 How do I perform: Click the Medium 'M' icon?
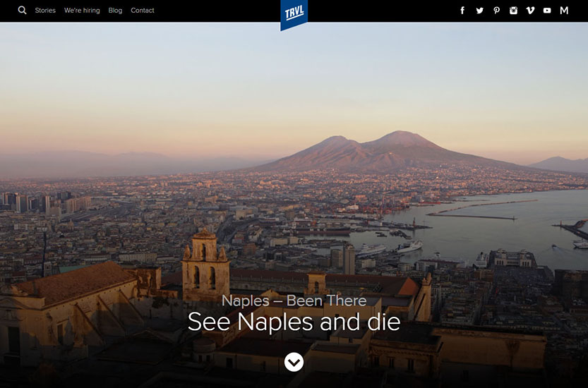[564, 11]
